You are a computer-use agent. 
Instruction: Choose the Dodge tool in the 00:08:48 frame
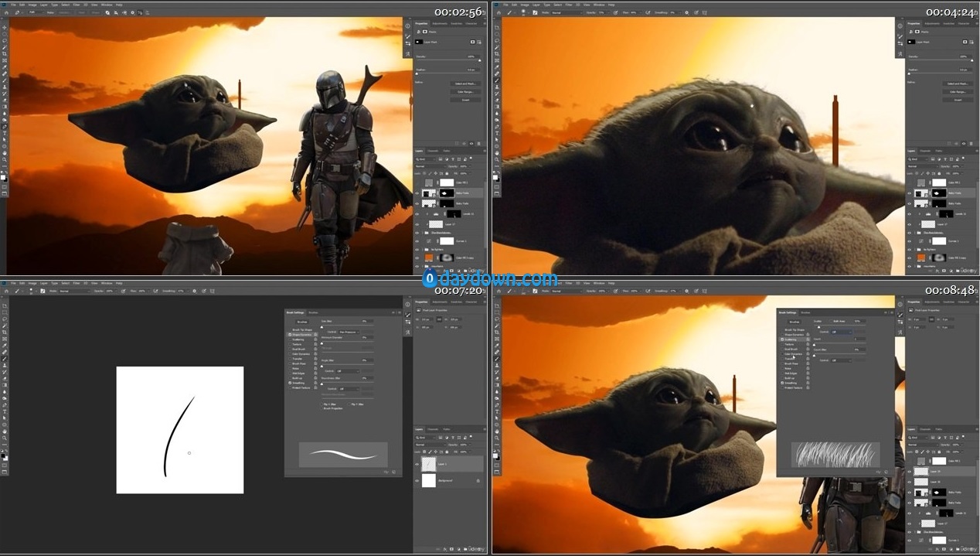coord(496,398)
